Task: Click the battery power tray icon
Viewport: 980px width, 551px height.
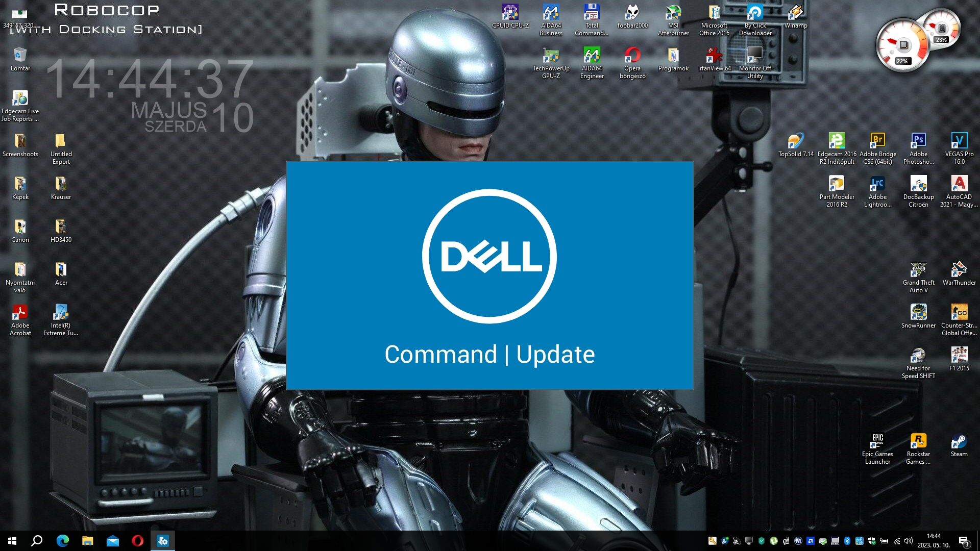Action: click(x=884, y=541)
